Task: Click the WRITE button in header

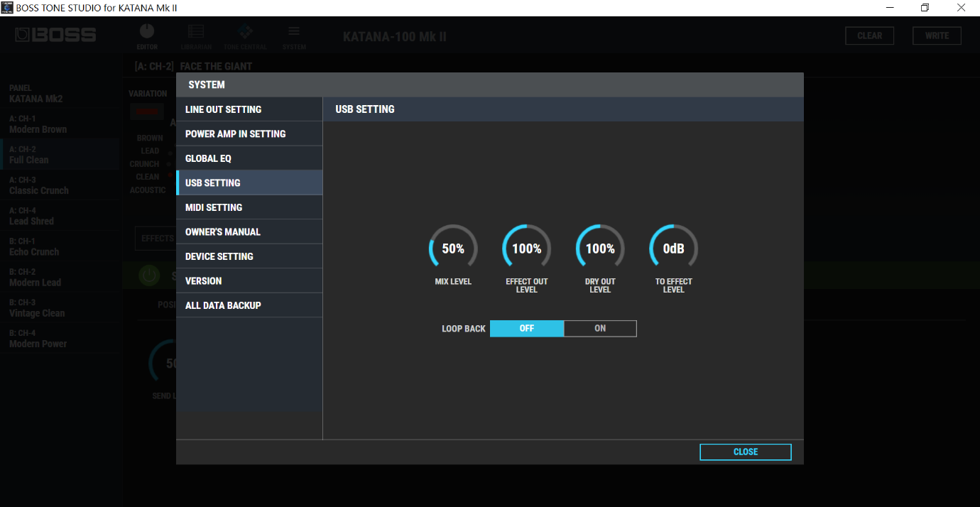Action: 937,36
